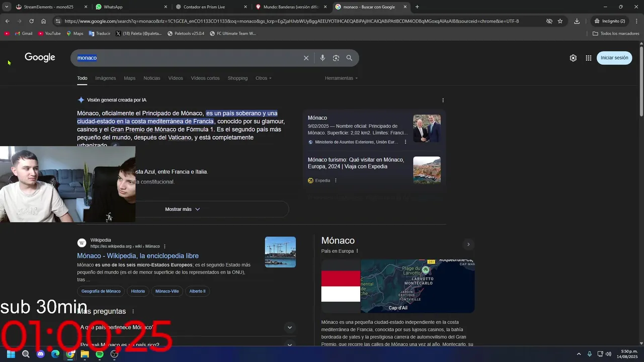Open File Explorer from the taskbar

(85, 354)
